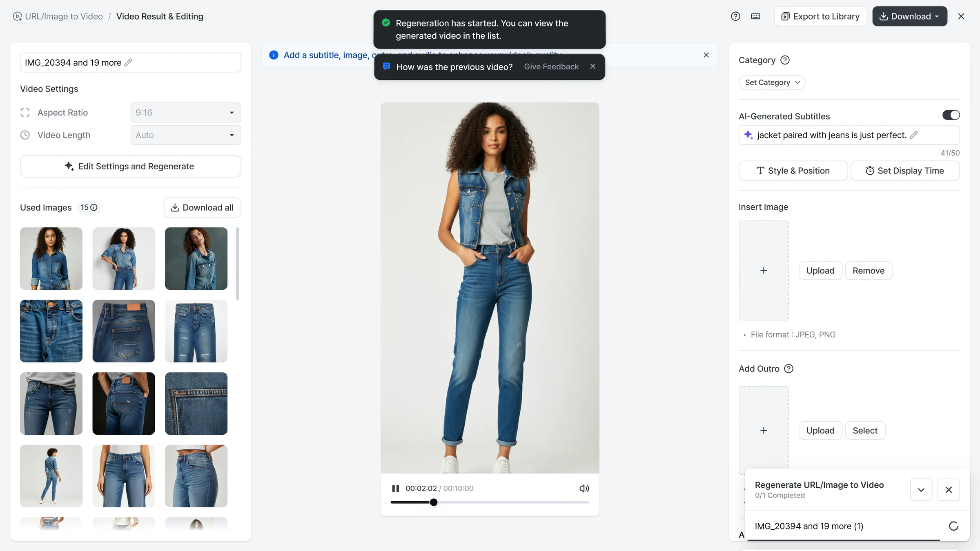Click Give Feedback link
This screenshot has height=551, width=980.
(x=551, y=67)
